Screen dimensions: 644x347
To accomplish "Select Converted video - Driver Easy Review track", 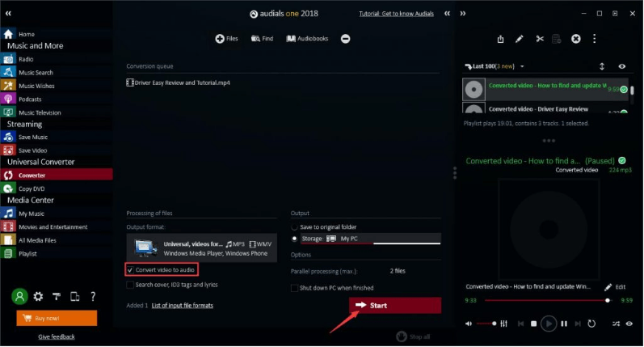I will (545, 108).
